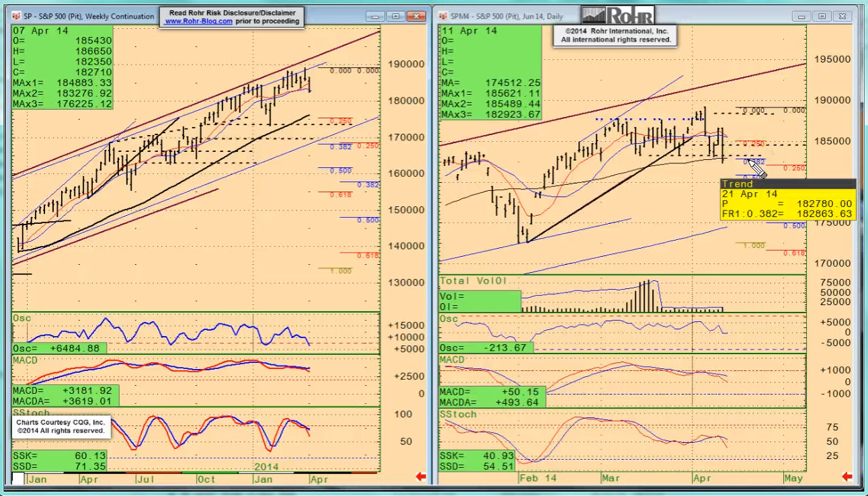868x496 pixels.
Task: Click the Total VolOI panel label
Action: click(x=472, y=280)
